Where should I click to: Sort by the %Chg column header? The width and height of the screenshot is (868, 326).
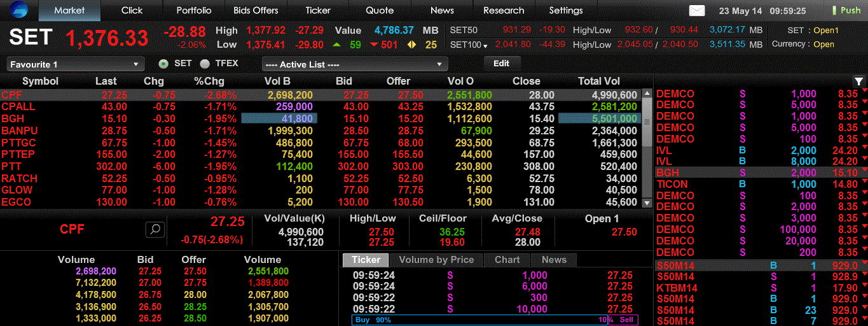209,81
